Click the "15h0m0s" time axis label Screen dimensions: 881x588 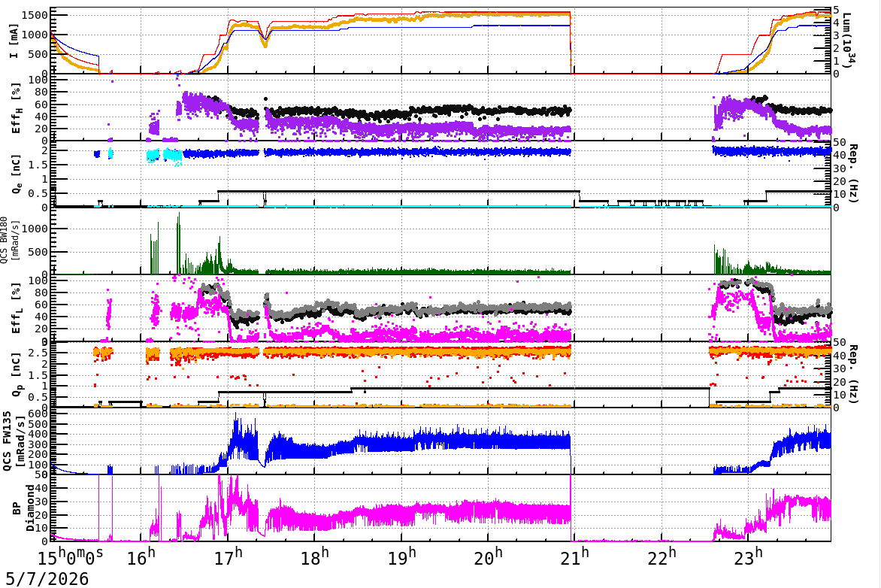70,556
